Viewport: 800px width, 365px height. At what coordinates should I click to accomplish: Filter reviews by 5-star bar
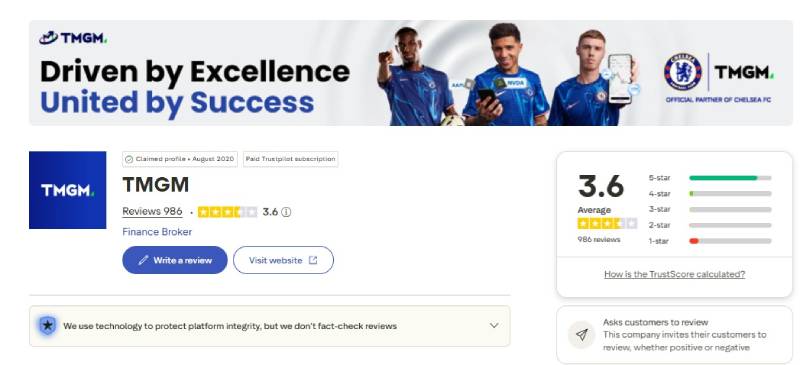(730, 178)
